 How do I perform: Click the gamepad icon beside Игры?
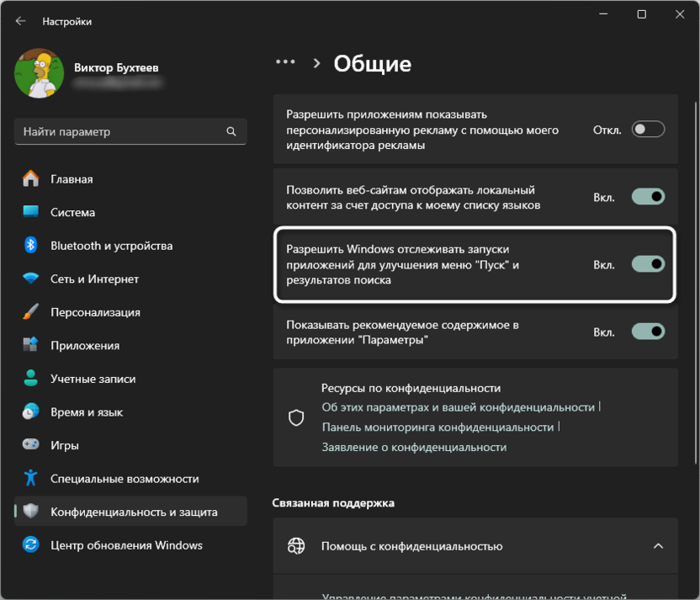tap(31, 445)
